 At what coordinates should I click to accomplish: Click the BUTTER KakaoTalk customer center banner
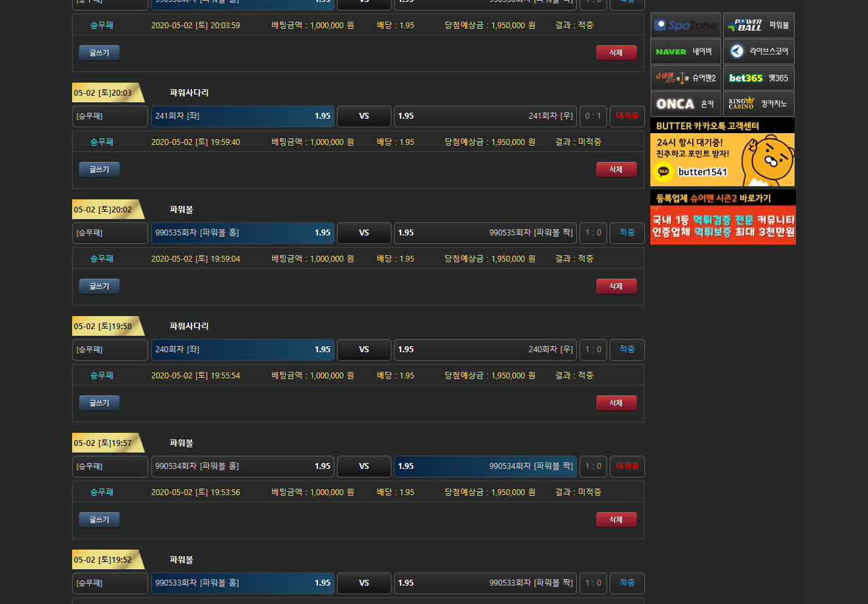722,153
